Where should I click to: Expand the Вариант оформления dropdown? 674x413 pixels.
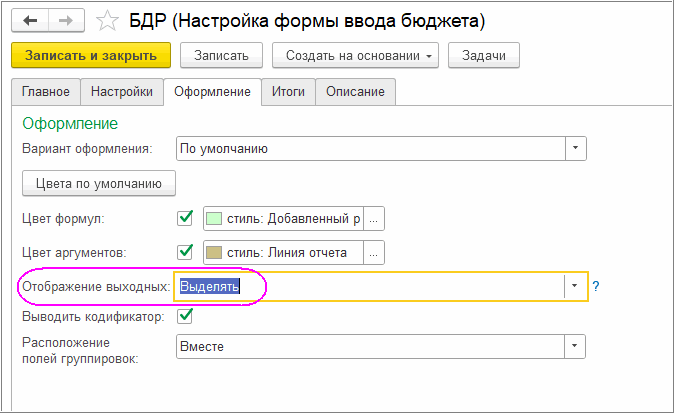(575, 149)
